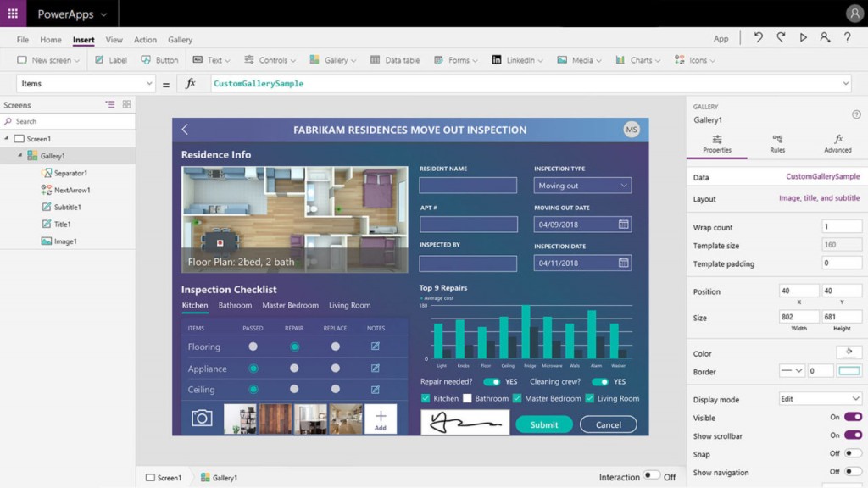The height and width of the screenshot is (488, 868).
Task: Open the Charts insert menu
Action: point(636,59)
